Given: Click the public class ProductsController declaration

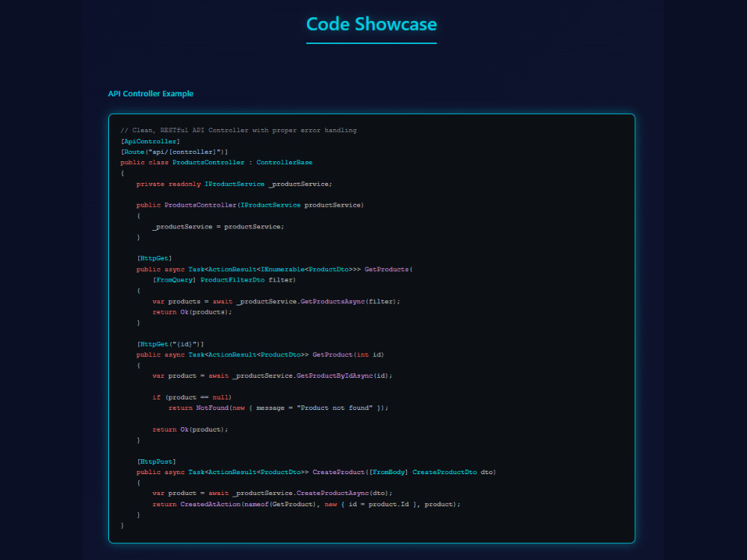Looking at the screenshot, I should pyautogui.click(x=217, y=162).
